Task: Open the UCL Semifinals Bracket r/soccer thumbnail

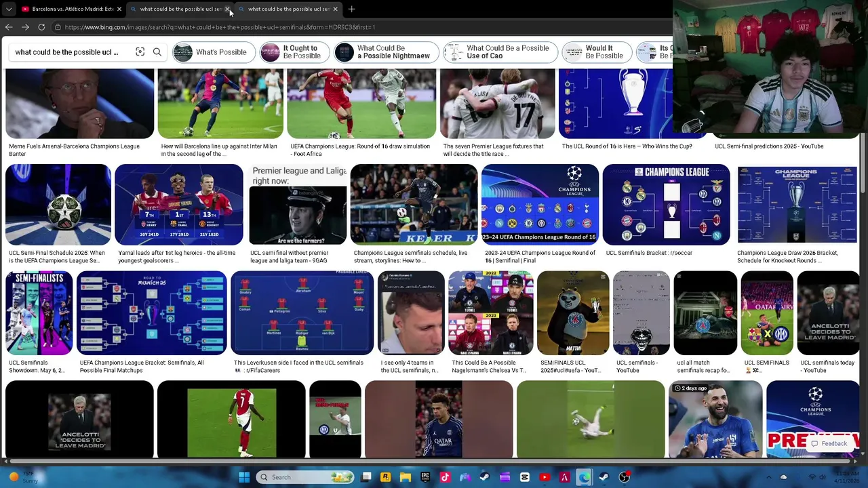Action: tap(666, 205)
